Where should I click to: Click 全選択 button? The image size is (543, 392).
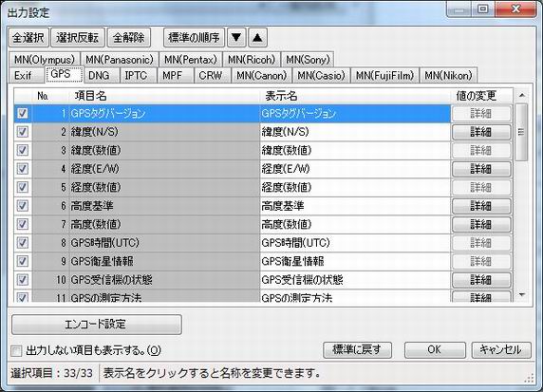click(28, 37)
